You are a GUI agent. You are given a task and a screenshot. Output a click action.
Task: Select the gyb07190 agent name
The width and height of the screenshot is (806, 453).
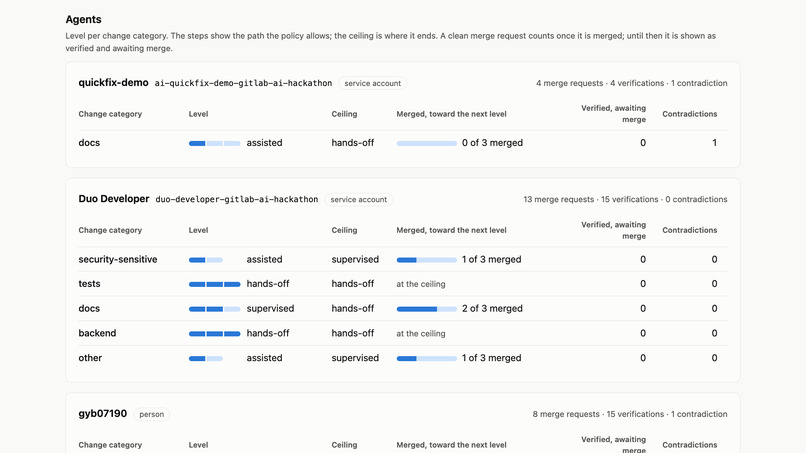click(102, 413)
